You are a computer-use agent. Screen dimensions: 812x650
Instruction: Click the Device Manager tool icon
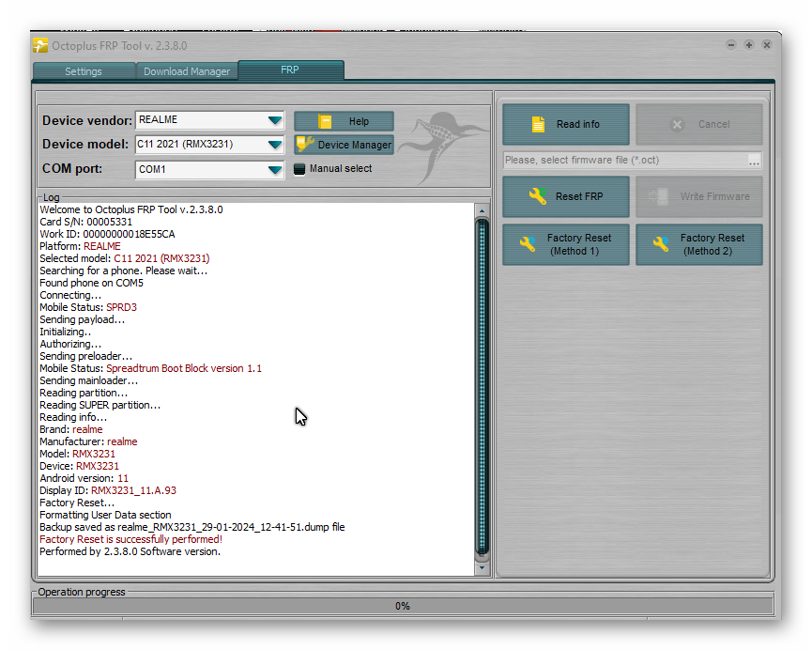coord(305,145)
